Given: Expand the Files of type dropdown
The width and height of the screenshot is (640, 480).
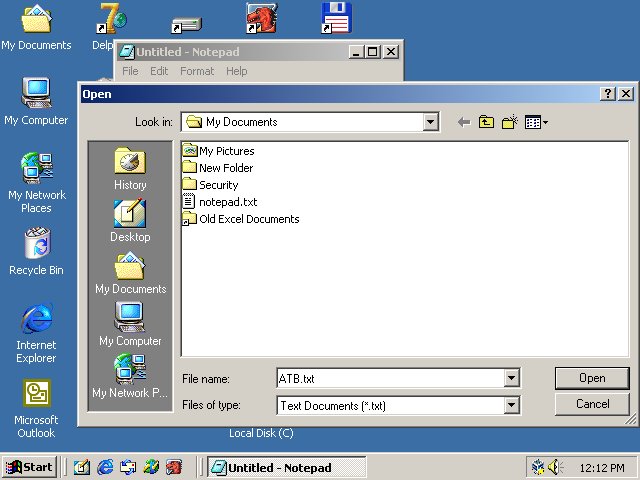Looking at the screenshot, I should pyautogui.click(x=511, y=406).
